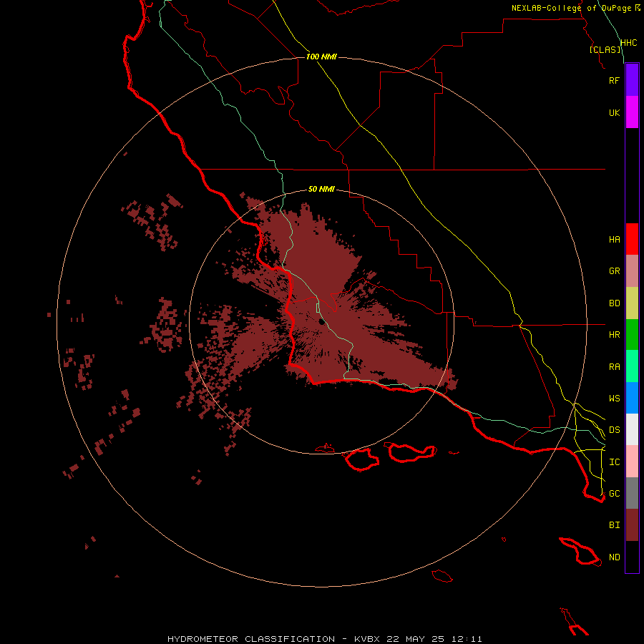
Task: Click the WS blue legend swatch
Action: tap(632, 398)
